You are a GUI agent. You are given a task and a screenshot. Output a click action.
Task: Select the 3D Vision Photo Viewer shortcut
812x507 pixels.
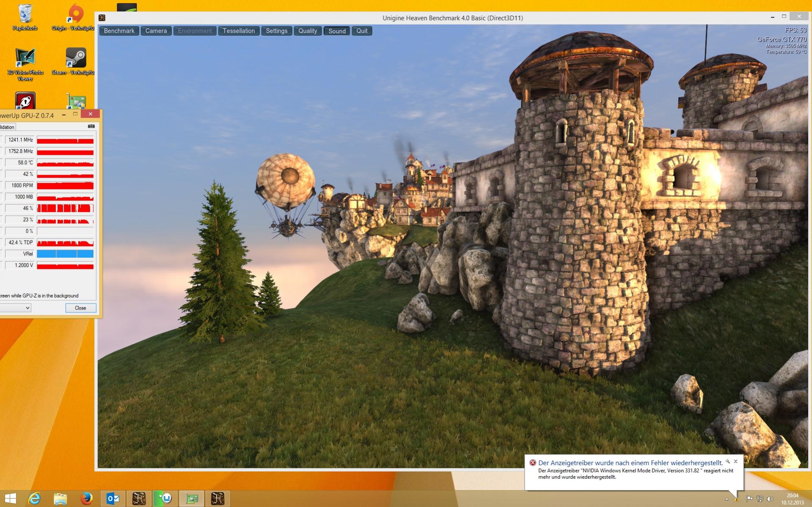tap(25, 64)
